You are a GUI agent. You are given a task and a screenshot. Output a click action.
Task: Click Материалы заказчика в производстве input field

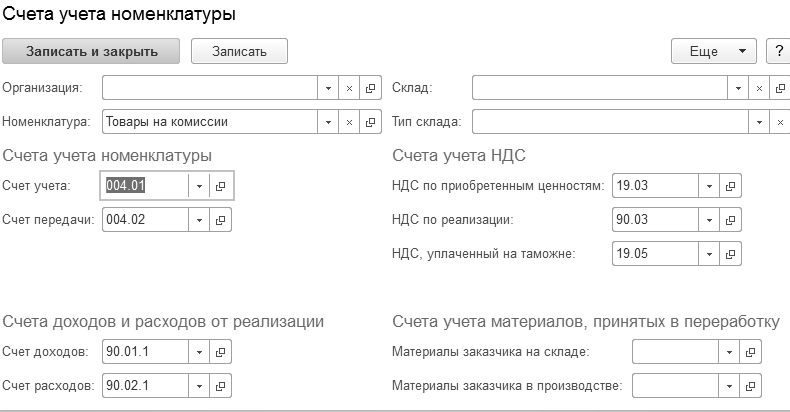pos(675,386)
